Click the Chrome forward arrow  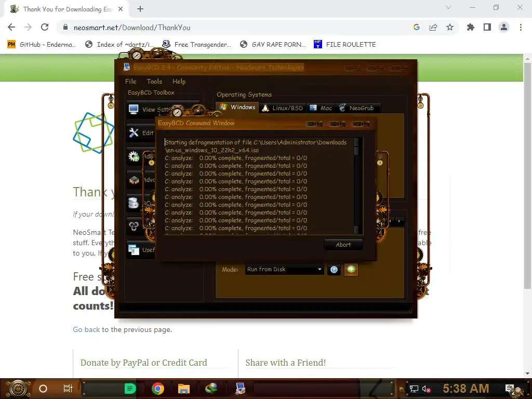click(x=28, y=28)
